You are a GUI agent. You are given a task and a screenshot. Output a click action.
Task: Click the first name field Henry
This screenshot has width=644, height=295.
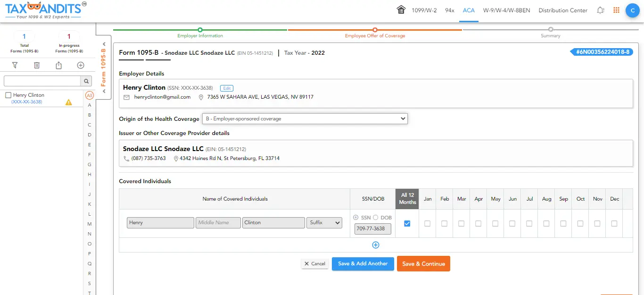pos(160,223)
